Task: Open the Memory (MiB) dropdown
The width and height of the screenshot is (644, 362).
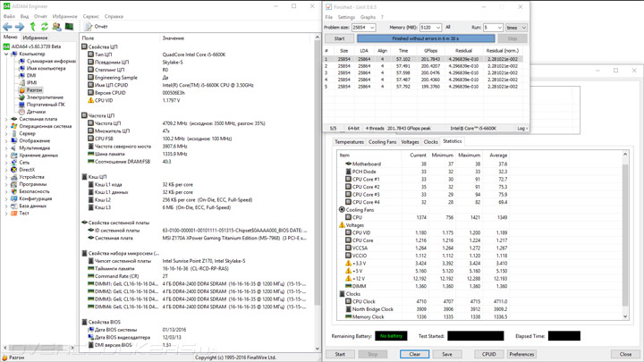Action: point(438,28)
